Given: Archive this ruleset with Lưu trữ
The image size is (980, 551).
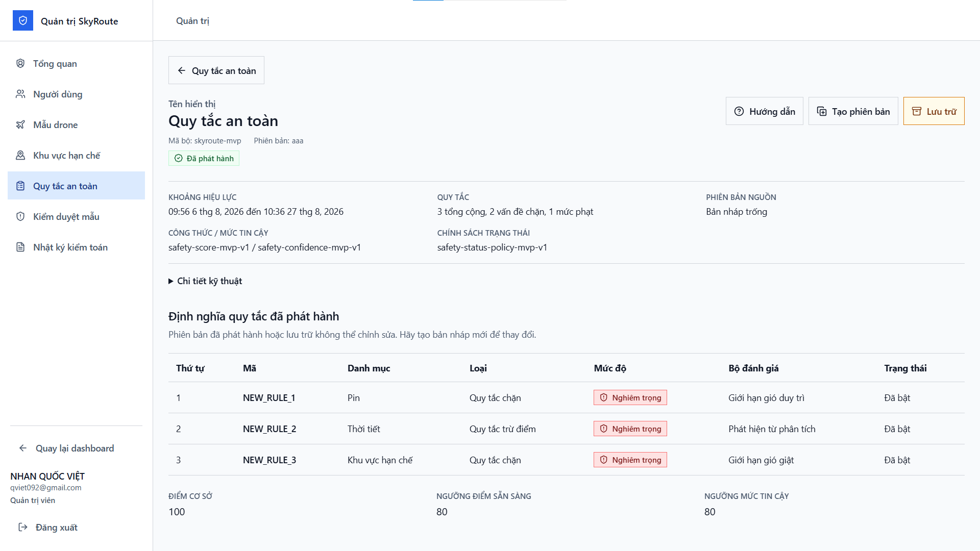Looking at the screenshot, I should 934,111.
